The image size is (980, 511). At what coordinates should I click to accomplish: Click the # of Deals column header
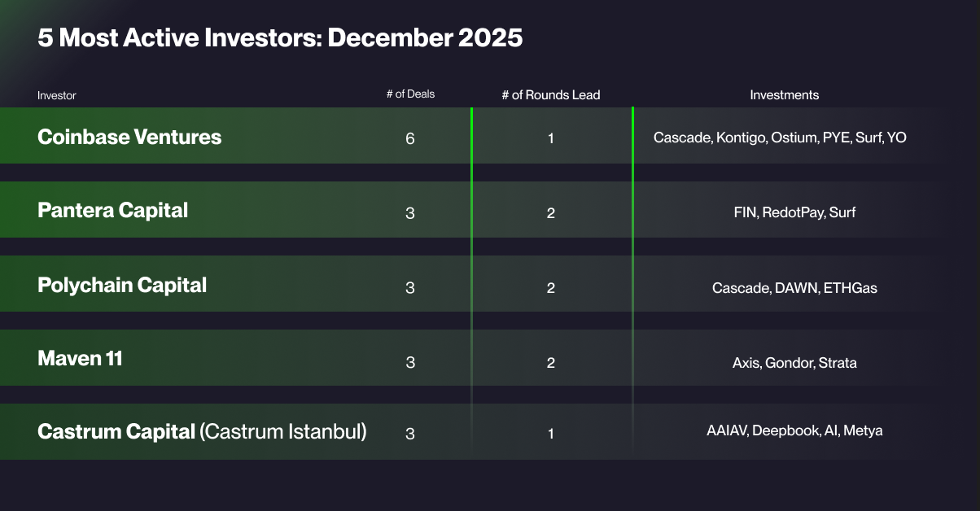410,94
